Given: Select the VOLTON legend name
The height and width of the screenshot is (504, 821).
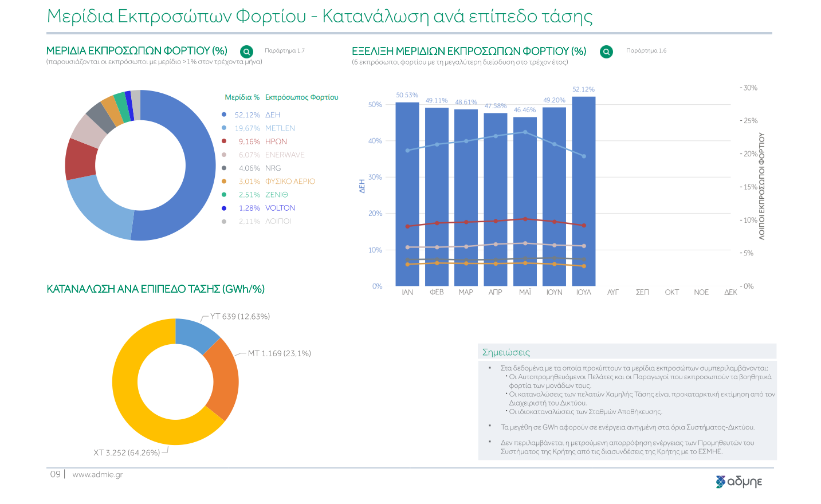Looking at the screenshot, I should point(280,208).
